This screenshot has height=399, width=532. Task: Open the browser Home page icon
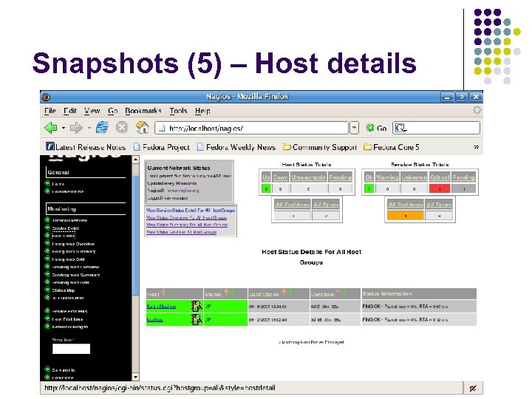[142, 128]
